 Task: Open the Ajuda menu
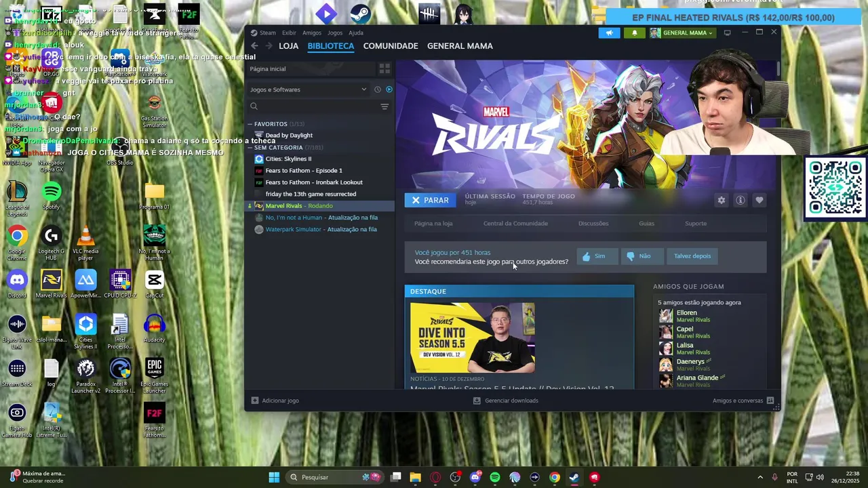coord(356,33)
